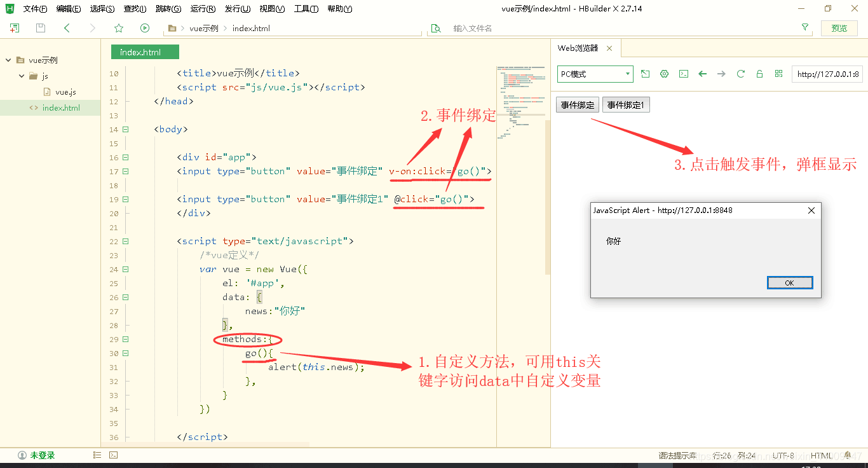Fold code at line 22 script tag

(125, 241)
